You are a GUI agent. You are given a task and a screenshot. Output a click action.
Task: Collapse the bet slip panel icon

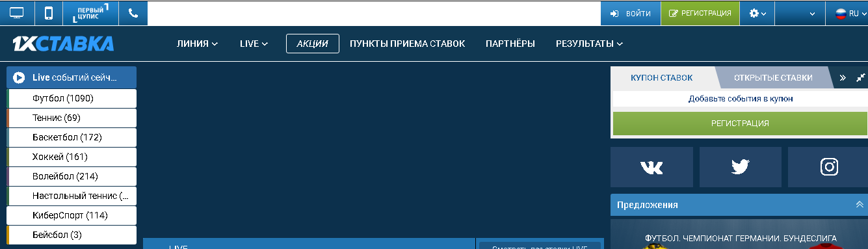point(860,77)
